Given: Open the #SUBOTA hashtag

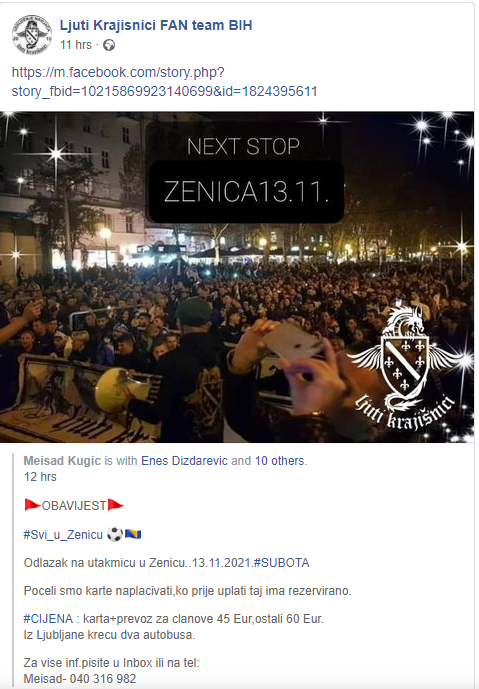Looking at the screenshot, I should (282, 563).
